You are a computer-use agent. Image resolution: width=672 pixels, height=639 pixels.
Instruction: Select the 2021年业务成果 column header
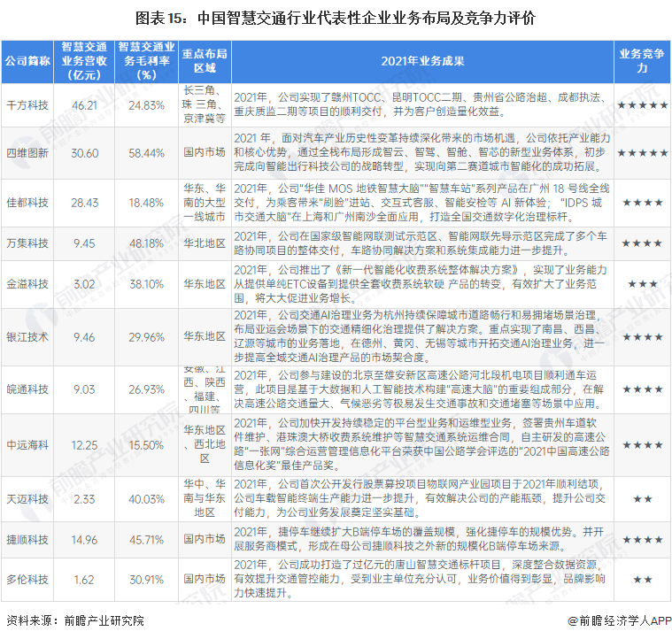[x=423, y=61]
